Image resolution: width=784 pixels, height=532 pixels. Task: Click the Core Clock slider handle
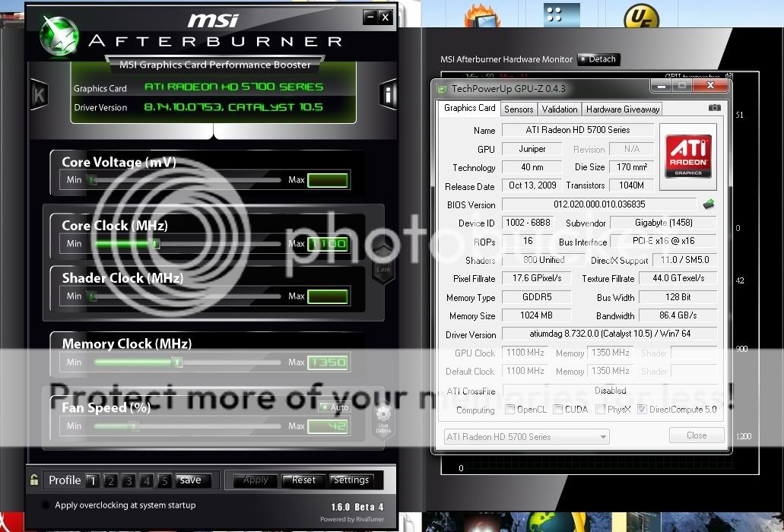pos(155,244)
